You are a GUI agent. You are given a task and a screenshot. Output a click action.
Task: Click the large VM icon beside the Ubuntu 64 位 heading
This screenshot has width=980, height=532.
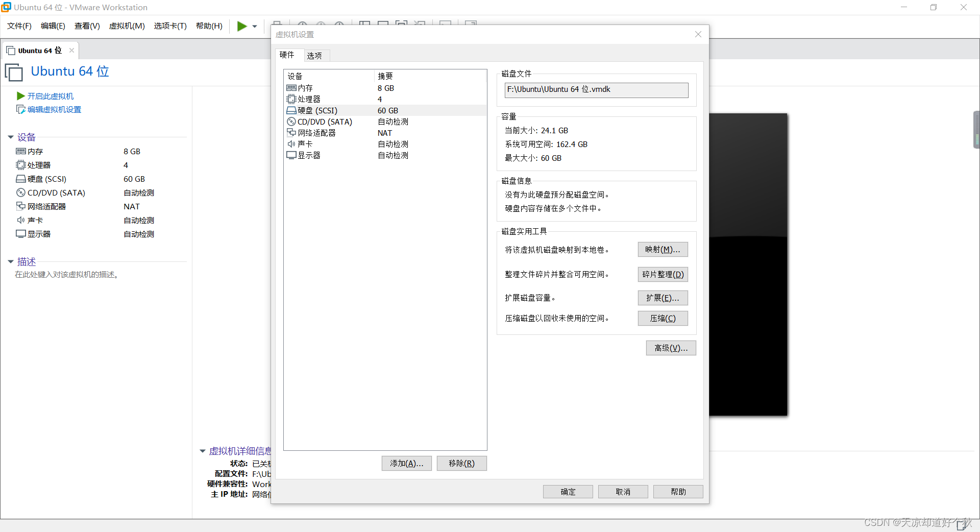point(14,72)
